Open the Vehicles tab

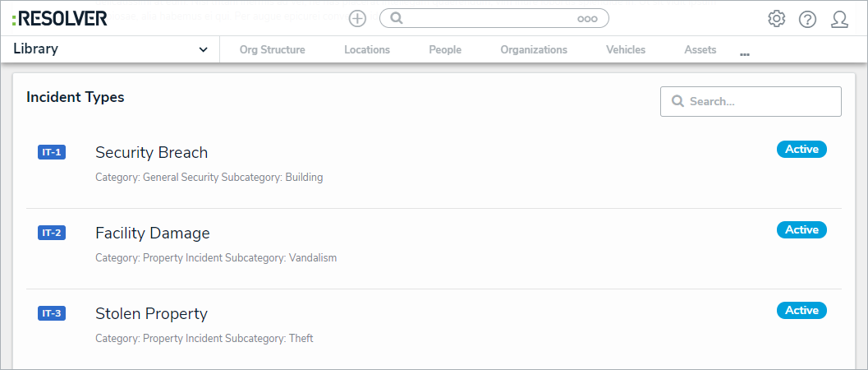point(626,49)
